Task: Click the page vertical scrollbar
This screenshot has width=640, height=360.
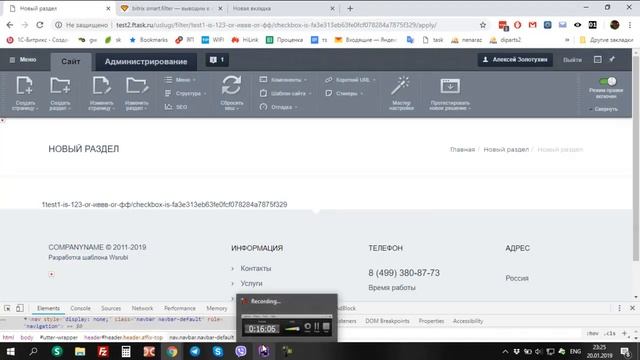Action: click(x=636, y=159)
